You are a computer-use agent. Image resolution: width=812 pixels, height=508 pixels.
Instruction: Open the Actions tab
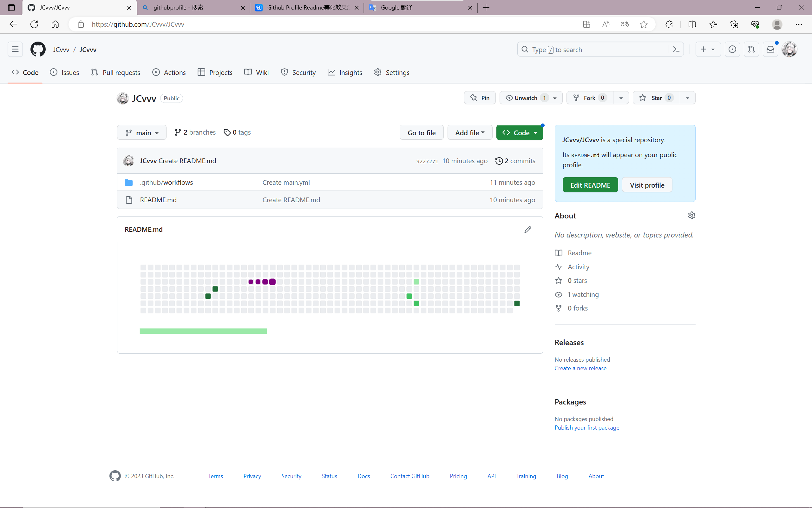tap(169, 72)
